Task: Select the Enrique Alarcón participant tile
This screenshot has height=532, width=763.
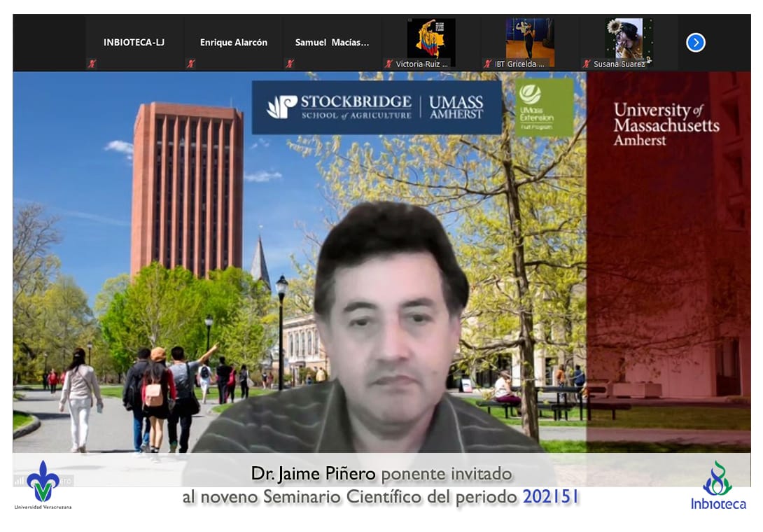Action: (234, 43)
